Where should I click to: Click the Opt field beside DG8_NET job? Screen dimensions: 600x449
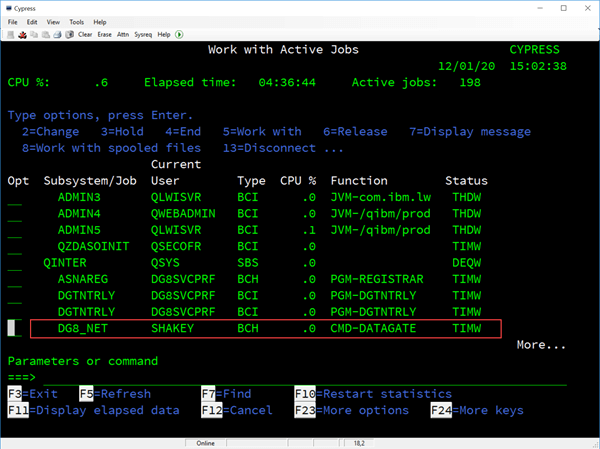[x=14, y=328]
